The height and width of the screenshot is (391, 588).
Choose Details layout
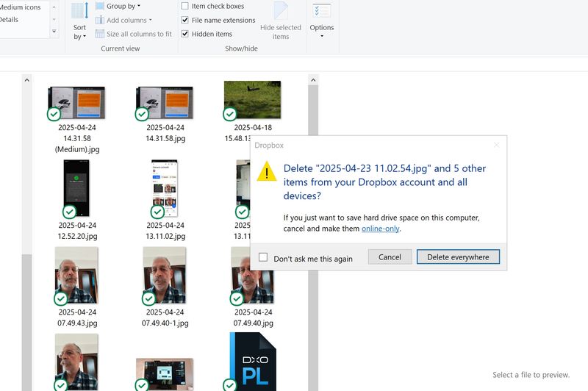point(9,20)
